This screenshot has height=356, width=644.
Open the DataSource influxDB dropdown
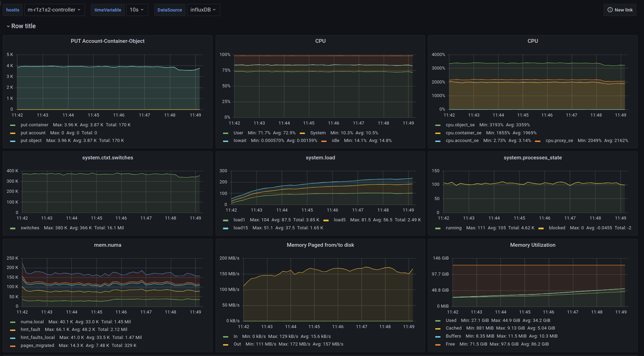pos(203,10)
